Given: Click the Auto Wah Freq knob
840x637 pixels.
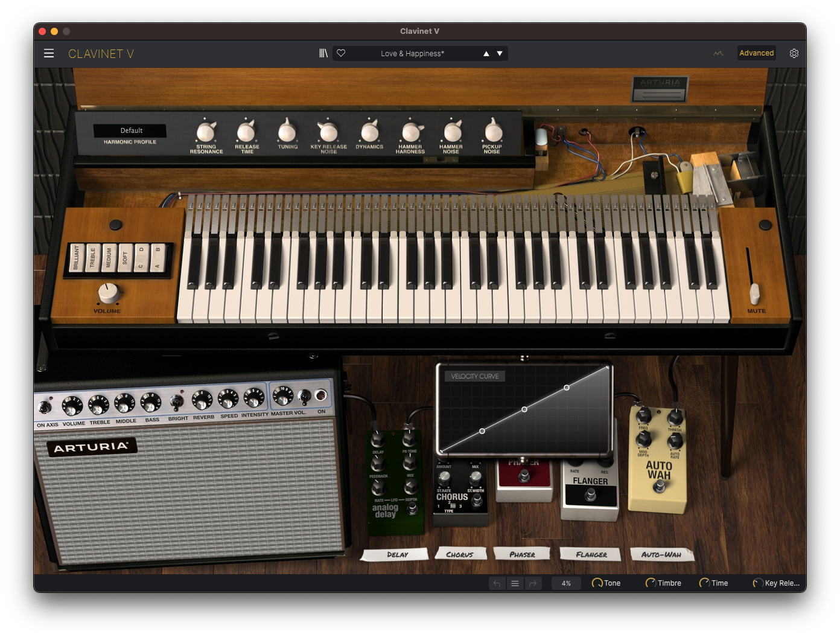Looking at the screenshot, I should [x=644, y=417].
